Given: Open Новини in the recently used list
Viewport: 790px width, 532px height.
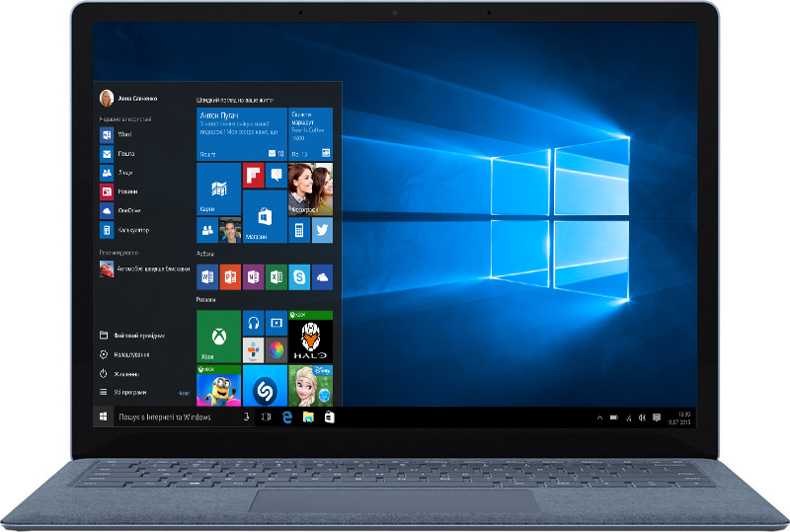Looking at the screenshot, I should [118, 191].
